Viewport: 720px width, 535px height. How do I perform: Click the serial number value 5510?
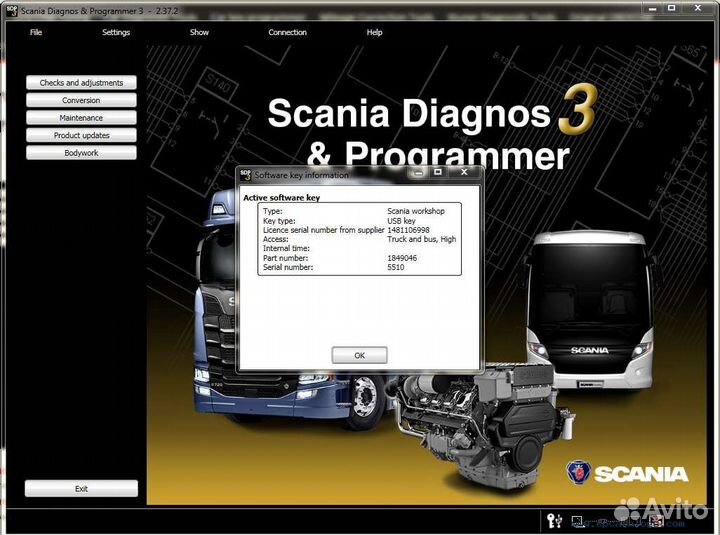click(395, 267)
